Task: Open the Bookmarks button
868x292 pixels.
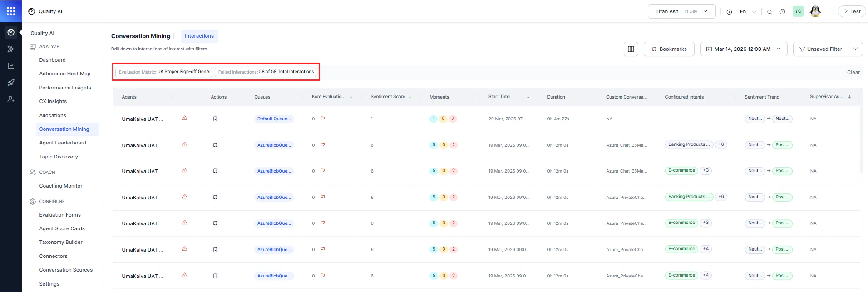Action: [669, 49]
